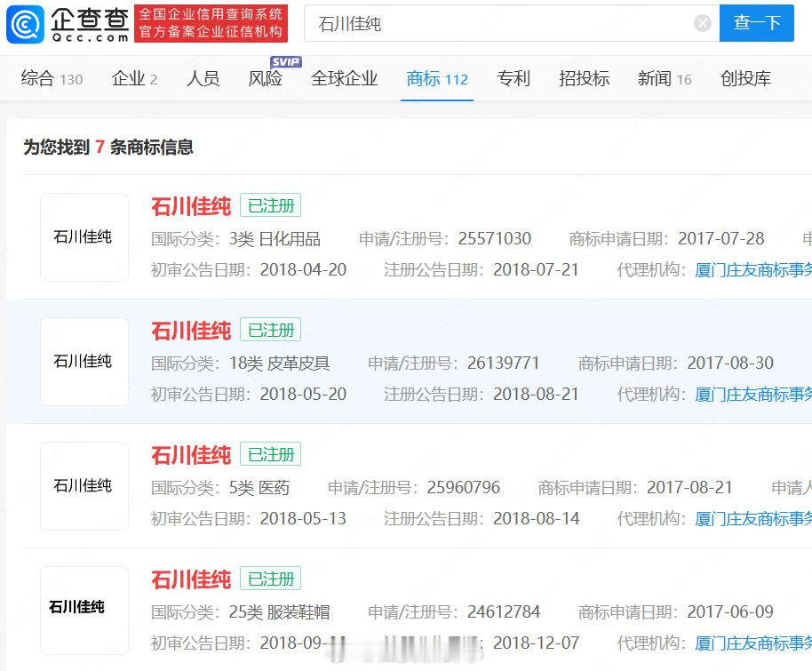Open the 创投库 tab

tap(745, 79)
